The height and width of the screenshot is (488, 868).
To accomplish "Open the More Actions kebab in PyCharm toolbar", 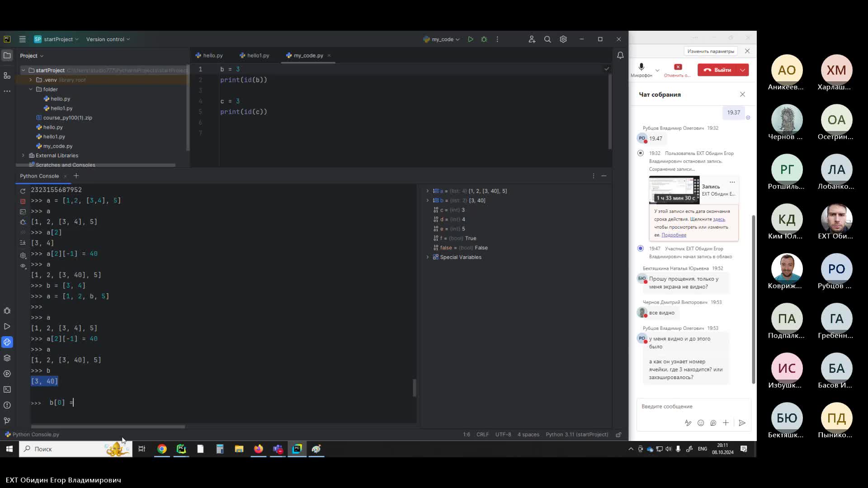I will pos(497,39).
